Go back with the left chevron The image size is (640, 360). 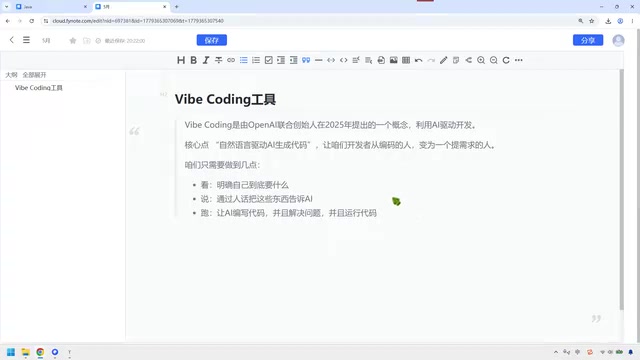pos(11,40)
